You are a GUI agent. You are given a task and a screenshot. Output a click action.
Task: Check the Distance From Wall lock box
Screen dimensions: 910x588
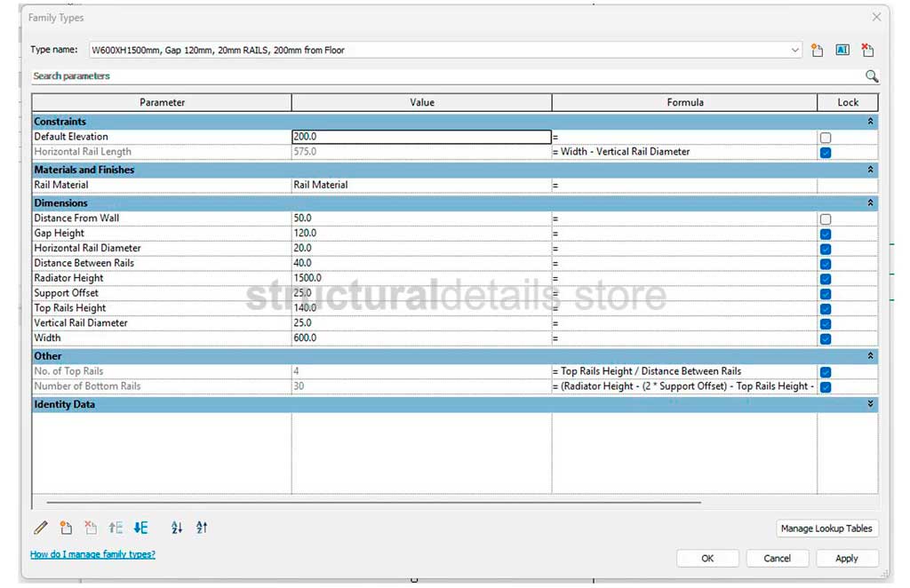point(826,219)
